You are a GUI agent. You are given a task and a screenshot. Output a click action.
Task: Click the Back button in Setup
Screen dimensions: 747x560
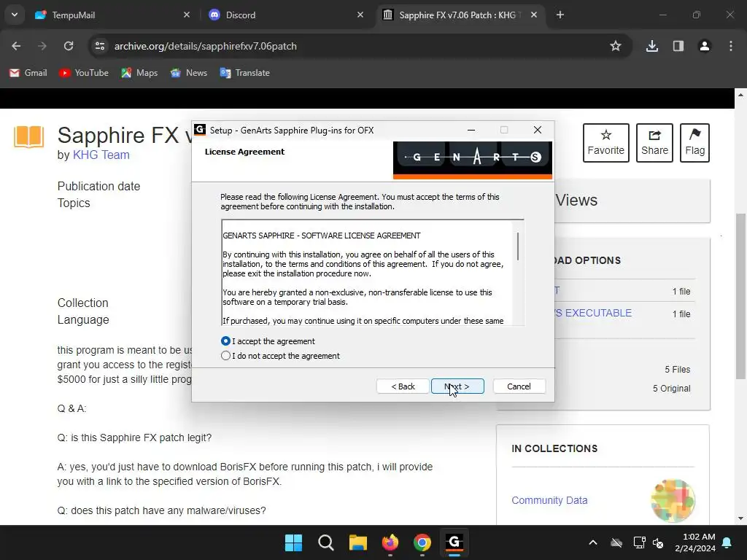click(403, 386)
